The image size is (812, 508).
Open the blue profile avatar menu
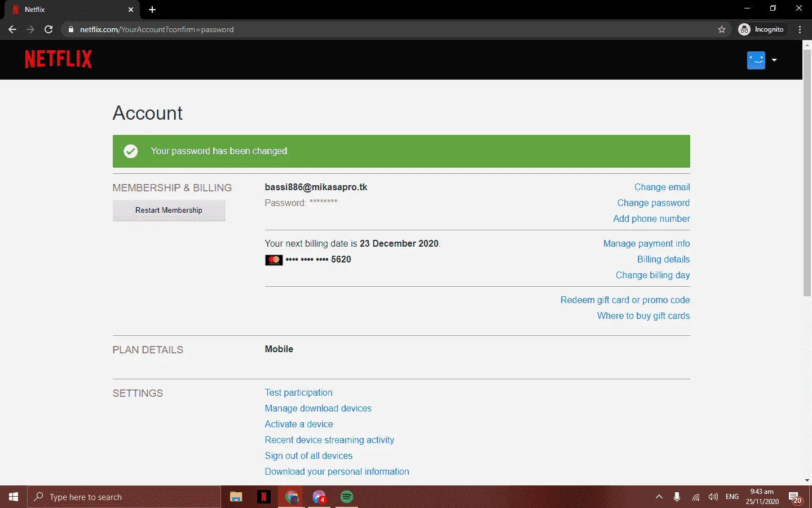[x=756, y=60]
